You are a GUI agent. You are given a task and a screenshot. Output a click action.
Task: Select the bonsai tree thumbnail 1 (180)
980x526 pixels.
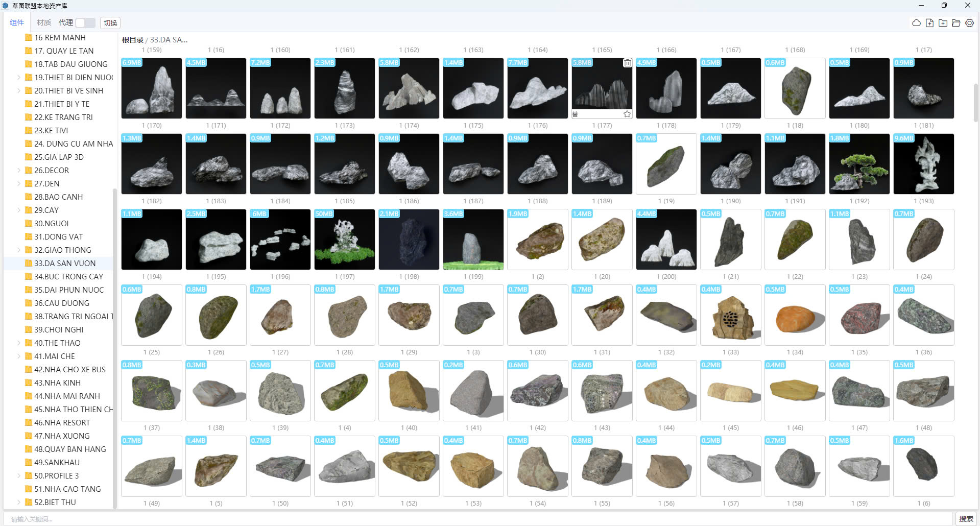pyautogui.click(x=859, y=164)
